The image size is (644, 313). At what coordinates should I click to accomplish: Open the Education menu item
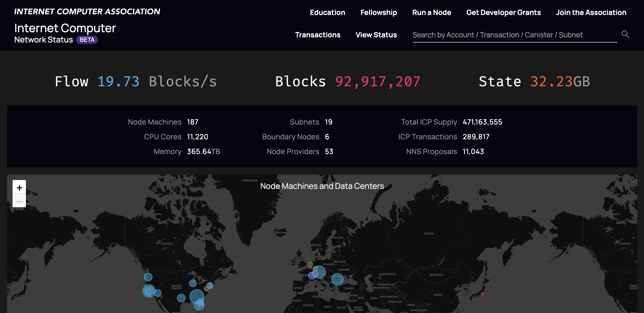[x=327, y=12]
